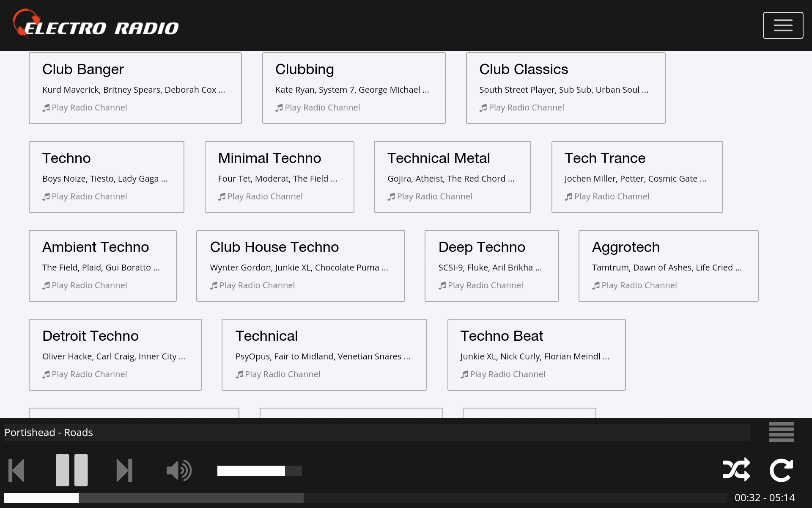Click artists The Field, Plaid, Gui Boratto
The width and height of the screenshot is (812, 508).
click(x=101, y=268)
